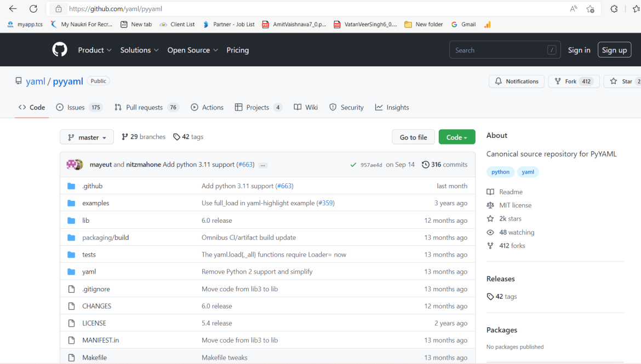
Task: Open the Gmail bookmark
Action: tap(463, 25)
